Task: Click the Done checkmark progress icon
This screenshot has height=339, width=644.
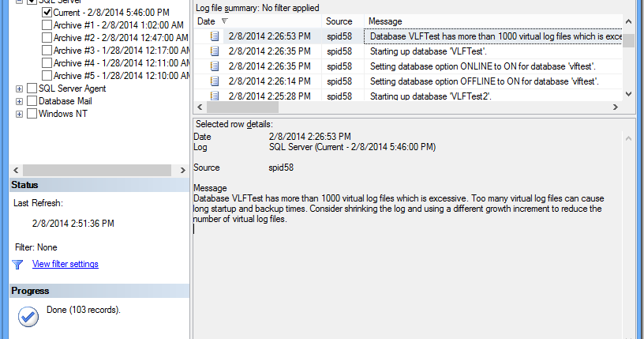Action: tap(28, 316)
